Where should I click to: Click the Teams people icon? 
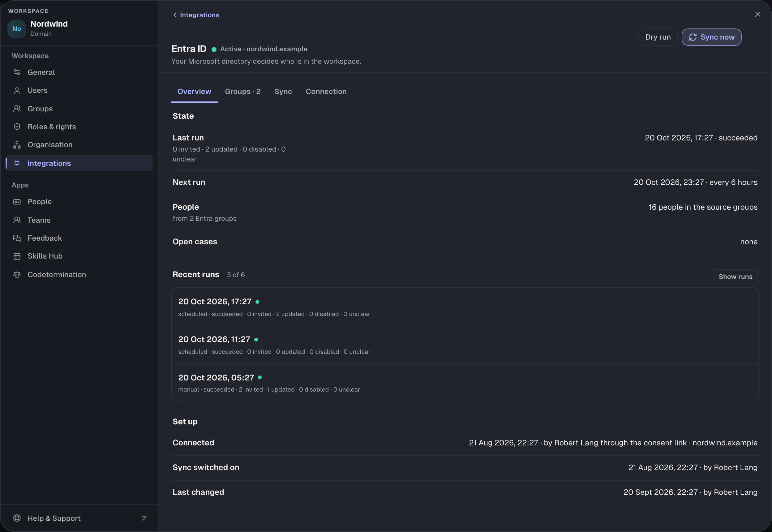pyautogui.click(x=17, y=220)
